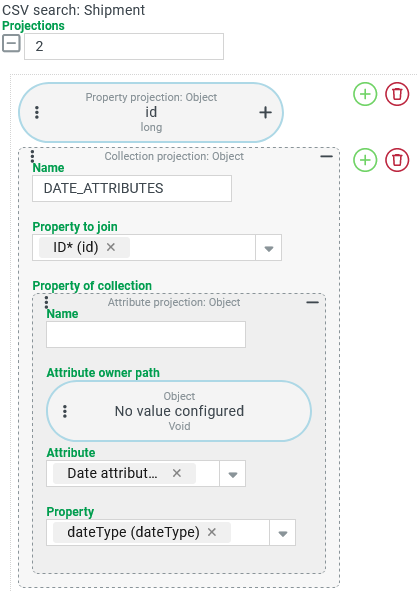
Task: Open dots menu of Attribute projection
Action: (46, 302)
